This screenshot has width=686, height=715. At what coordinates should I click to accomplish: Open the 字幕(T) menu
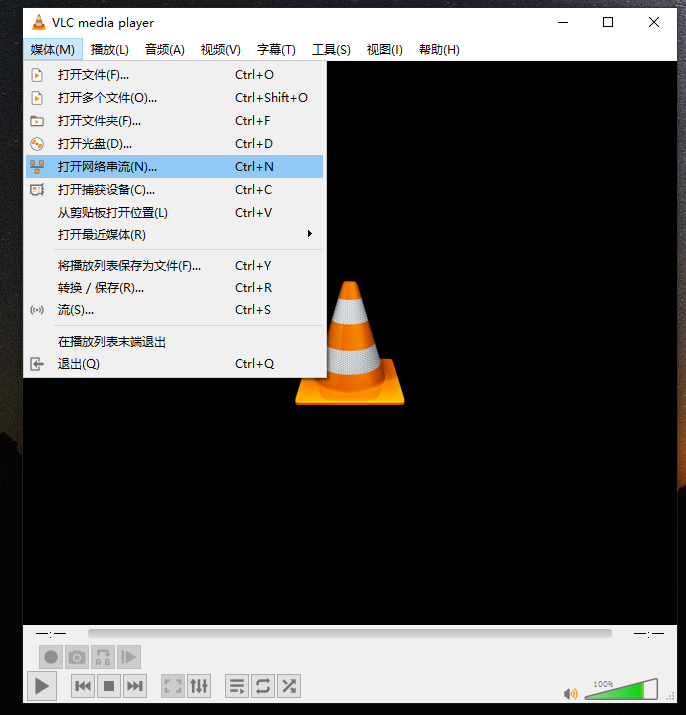click(x=276, y=49)
